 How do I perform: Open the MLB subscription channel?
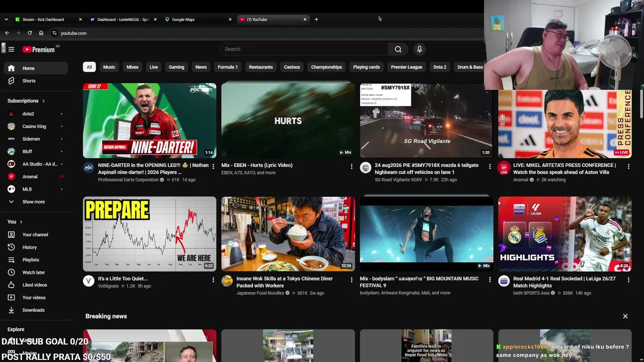[35, 189]
